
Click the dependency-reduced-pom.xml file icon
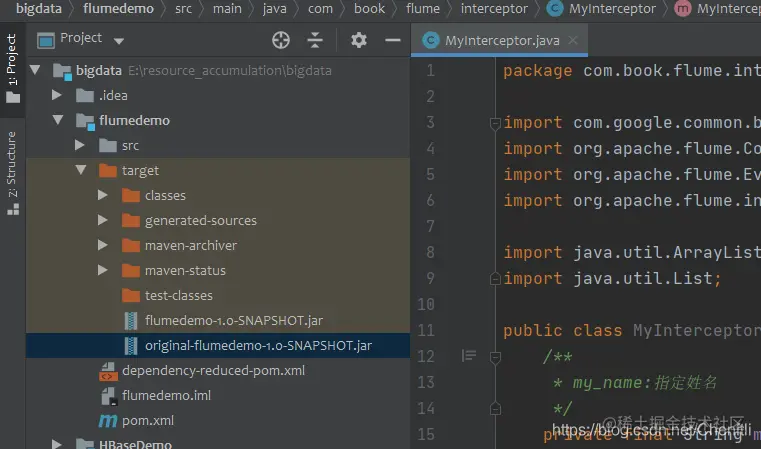pos(108,371)
